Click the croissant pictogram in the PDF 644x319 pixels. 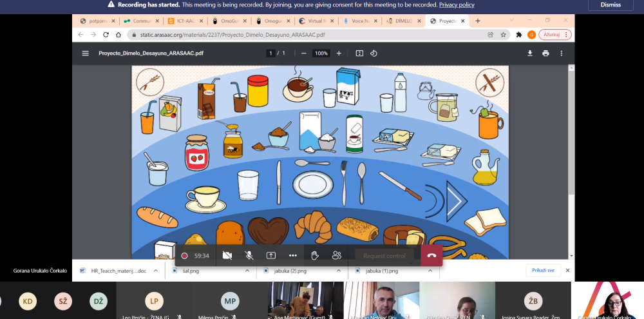click(x=314, y=226)
